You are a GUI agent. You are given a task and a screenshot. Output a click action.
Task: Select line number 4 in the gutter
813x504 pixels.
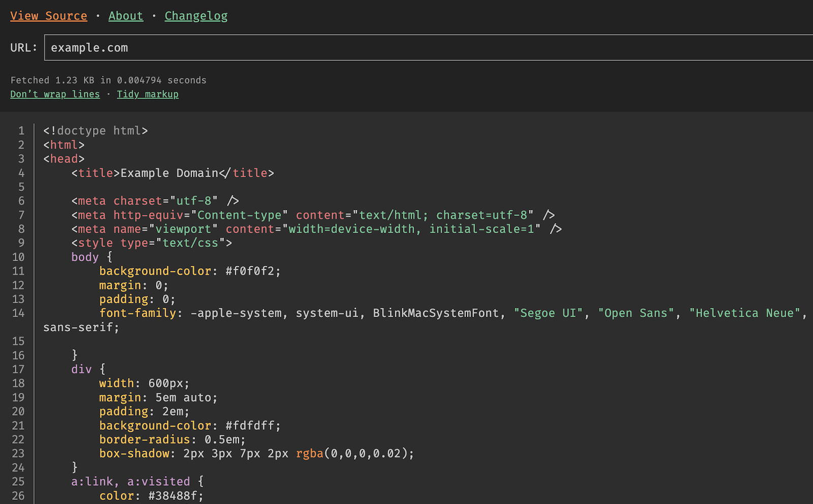tap(21, 173)
